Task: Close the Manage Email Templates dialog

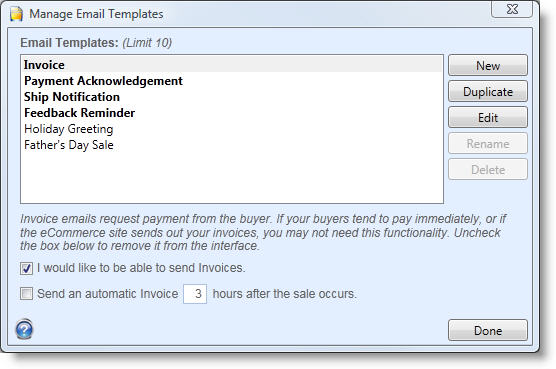Action: tap(512, 9)
